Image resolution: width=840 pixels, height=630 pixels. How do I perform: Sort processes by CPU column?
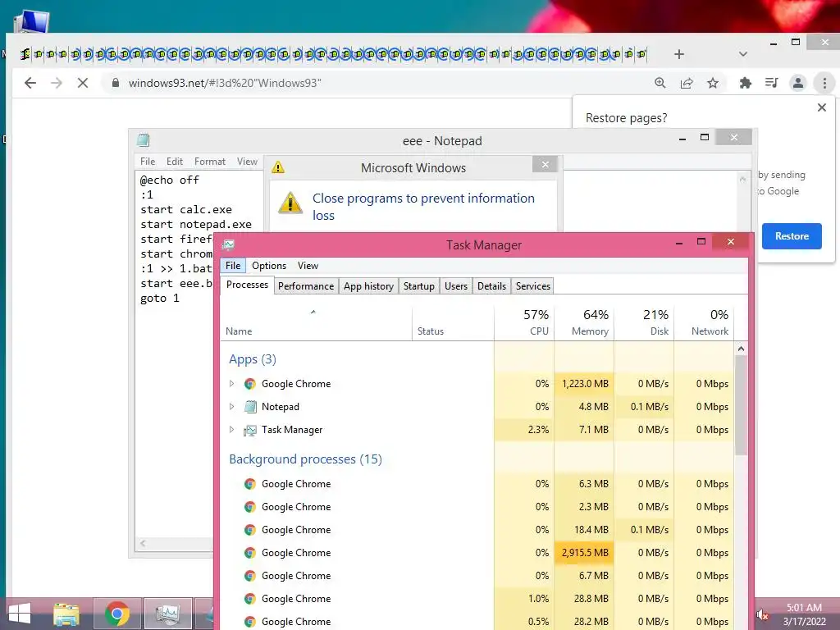pos(524,323)
